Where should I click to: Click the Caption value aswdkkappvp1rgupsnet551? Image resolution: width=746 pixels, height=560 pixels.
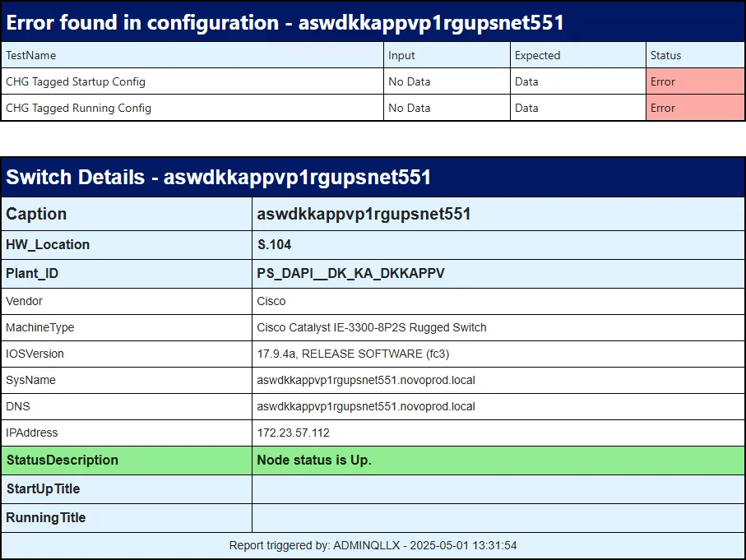364,214
